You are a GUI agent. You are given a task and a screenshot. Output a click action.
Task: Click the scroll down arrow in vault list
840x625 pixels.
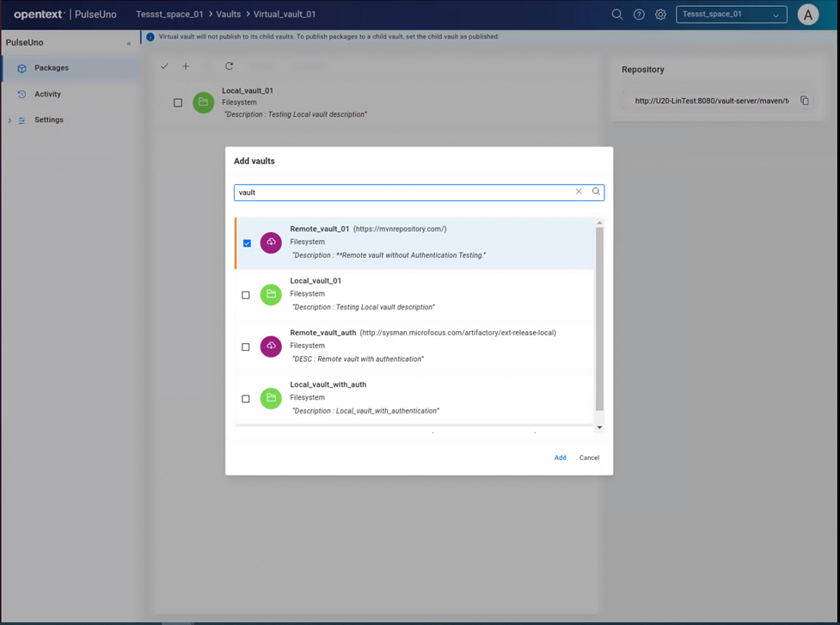(599, 427)
